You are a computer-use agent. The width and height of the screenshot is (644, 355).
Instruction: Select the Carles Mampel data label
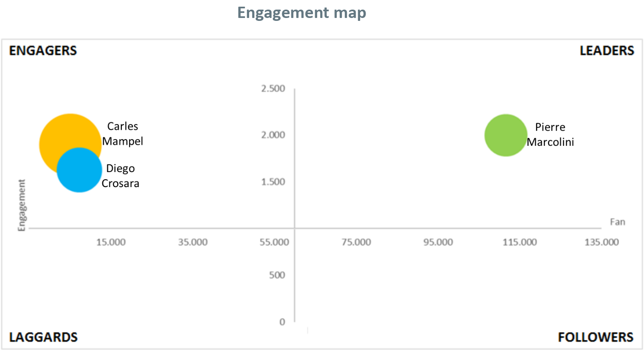pyautogui.click(x=123, y=134)
